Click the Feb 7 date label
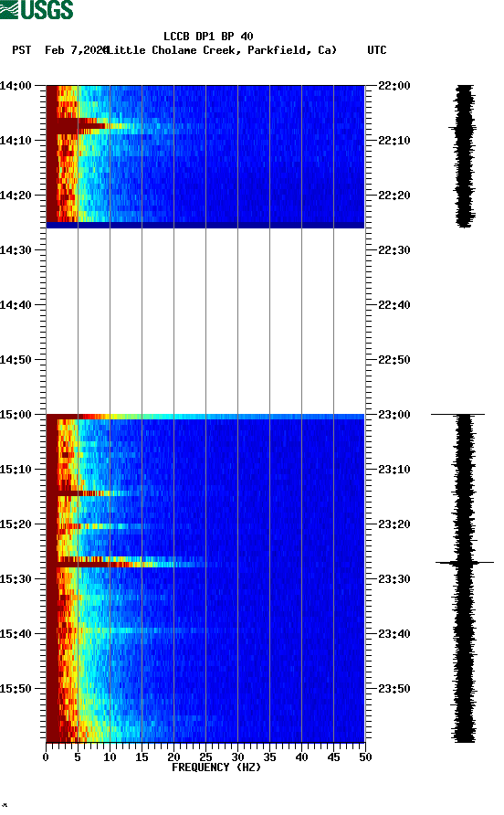 tap(76, 50)
